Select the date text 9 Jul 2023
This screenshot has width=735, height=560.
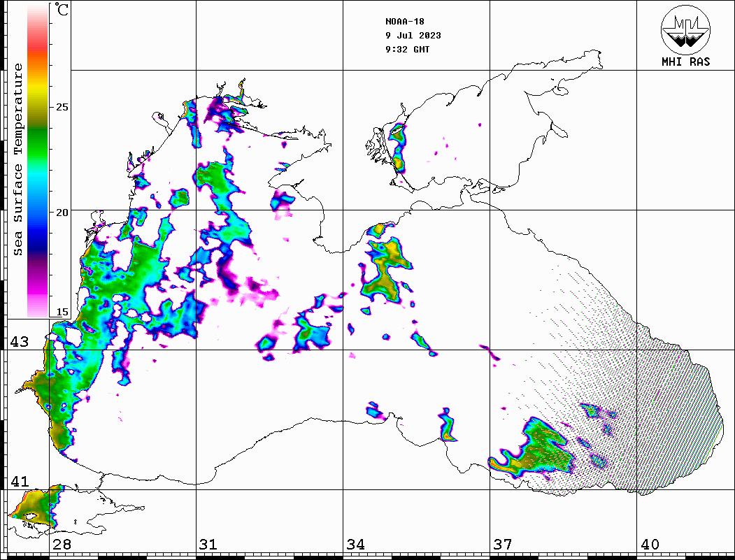point(413,36)
